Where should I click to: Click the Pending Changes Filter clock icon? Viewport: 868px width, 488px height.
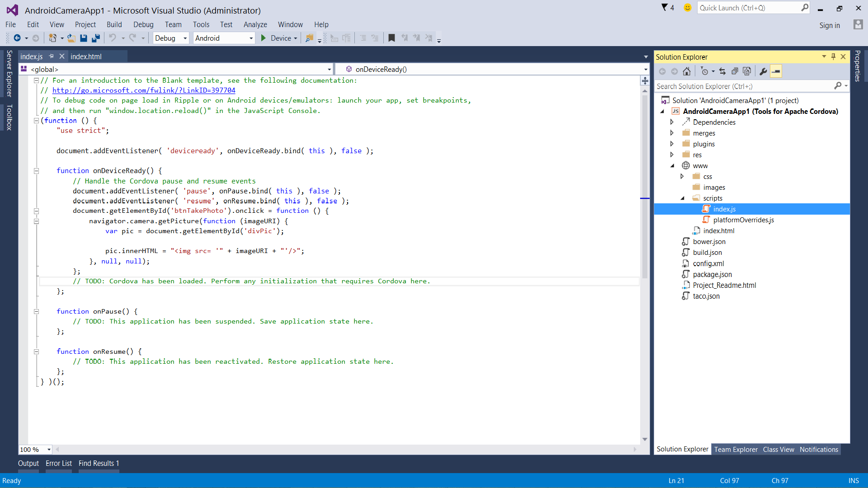pos(704,71)
